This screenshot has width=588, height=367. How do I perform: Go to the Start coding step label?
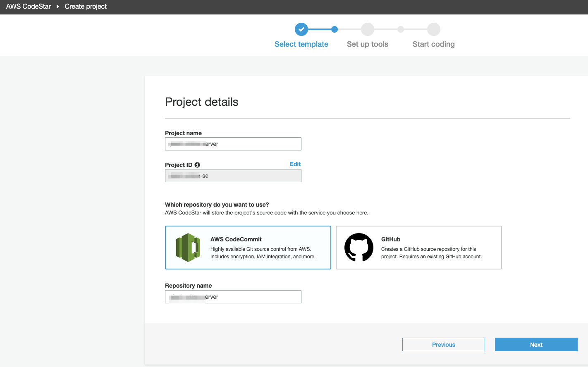(x=434, y=44)
